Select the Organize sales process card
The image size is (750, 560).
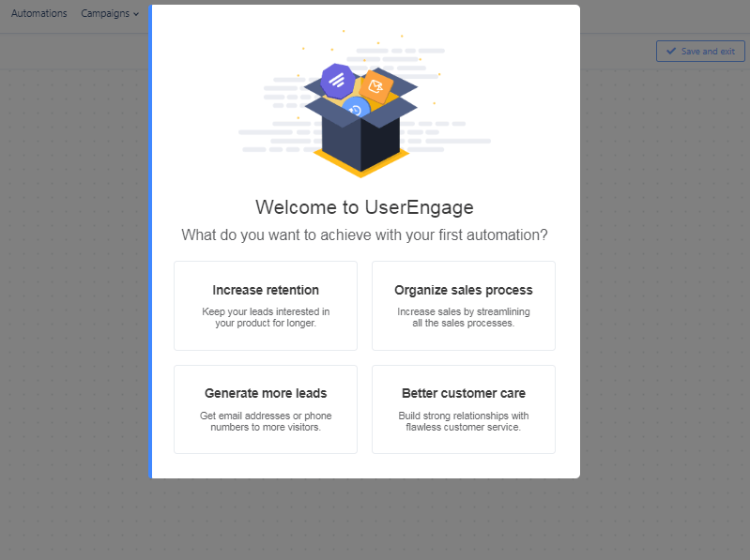(x=464, y=306)
